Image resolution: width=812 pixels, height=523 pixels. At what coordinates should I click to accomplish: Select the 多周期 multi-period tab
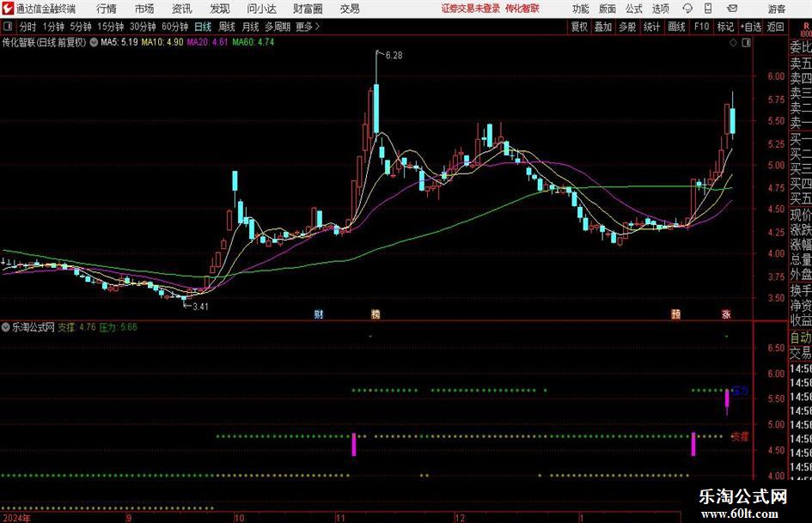tap(278, 27)
